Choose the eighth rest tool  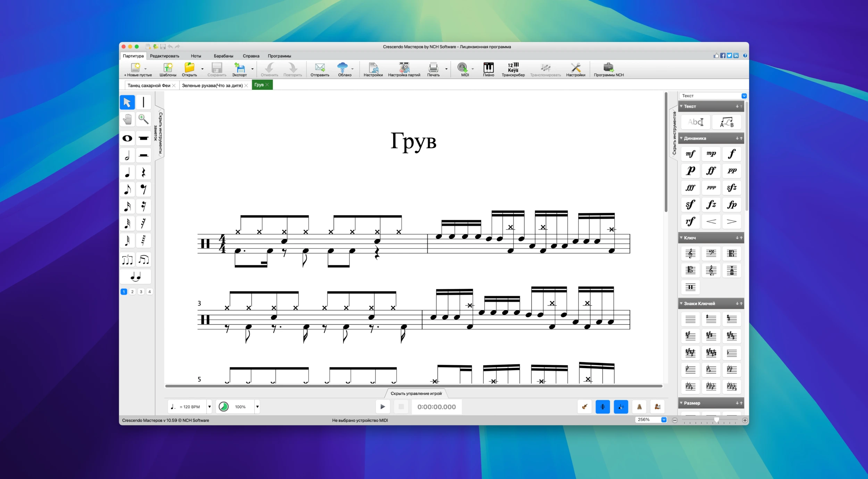[x=143, y=189]
